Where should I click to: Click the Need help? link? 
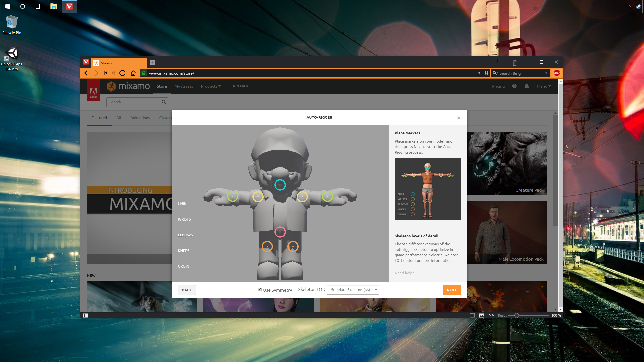pyautogui.click(x=404, y=273)
